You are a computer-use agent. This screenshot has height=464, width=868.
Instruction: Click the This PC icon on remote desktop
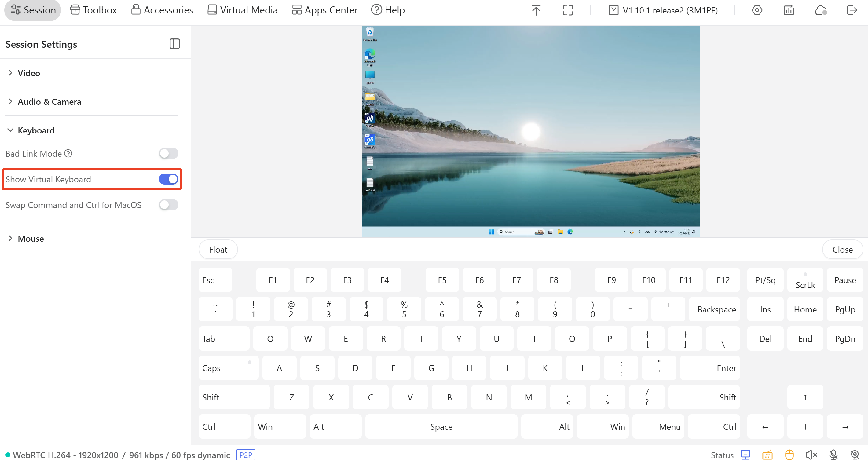tap(370, 77)
